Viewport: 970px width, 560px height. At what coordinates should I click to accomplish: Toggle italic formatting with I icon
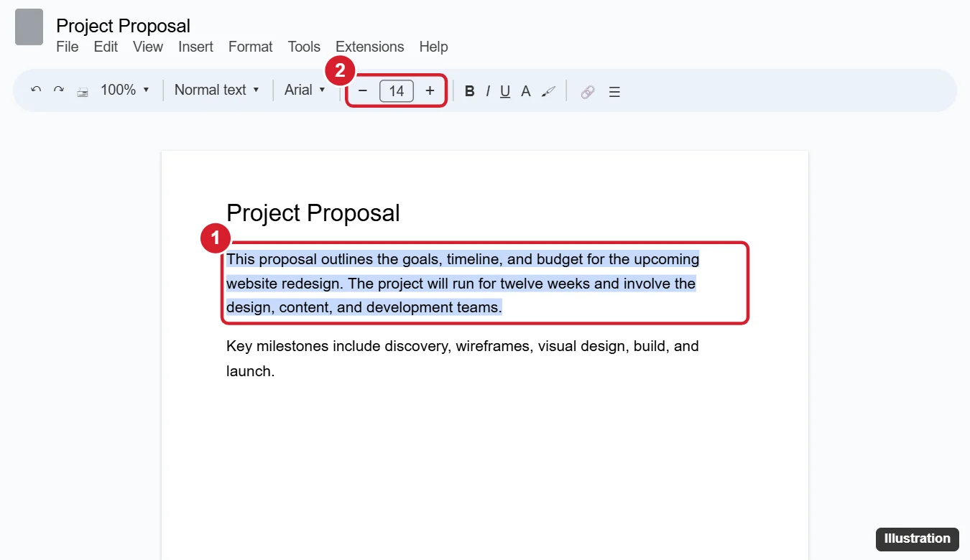click(488, 91)
